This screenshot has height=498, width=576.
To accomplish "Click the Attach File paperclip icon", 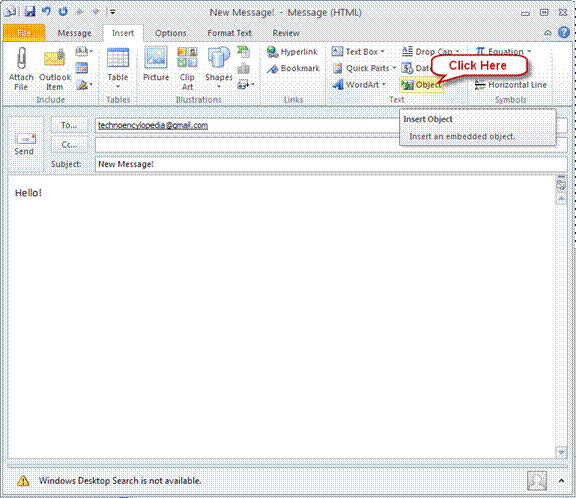I will pos(21,59).
